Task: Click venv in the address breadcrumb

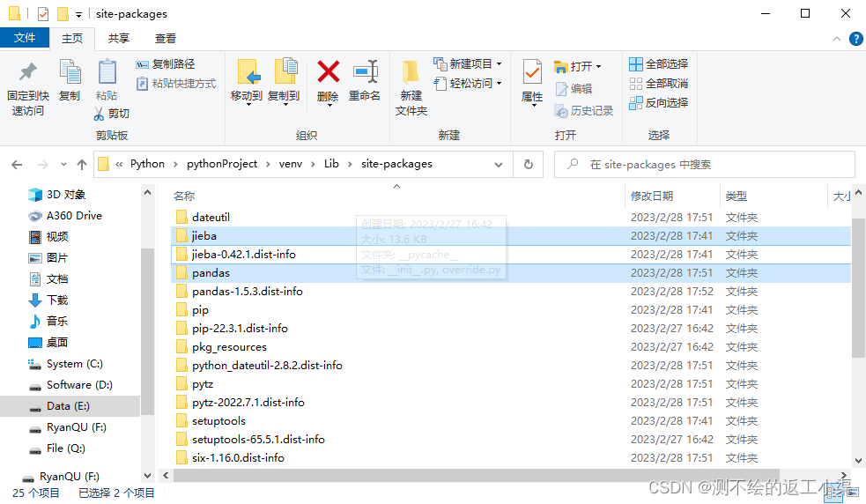Action: tap(291, 164)
